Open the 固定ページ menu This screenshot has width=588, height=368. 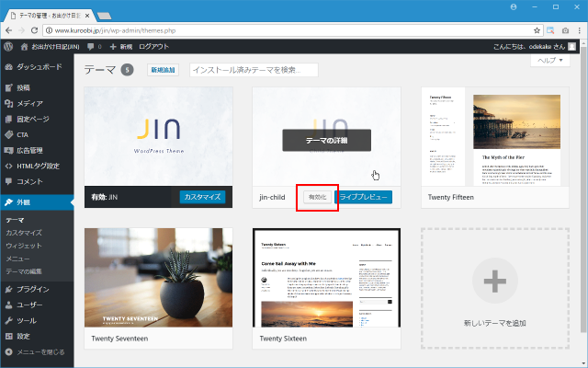pos(37,119)
